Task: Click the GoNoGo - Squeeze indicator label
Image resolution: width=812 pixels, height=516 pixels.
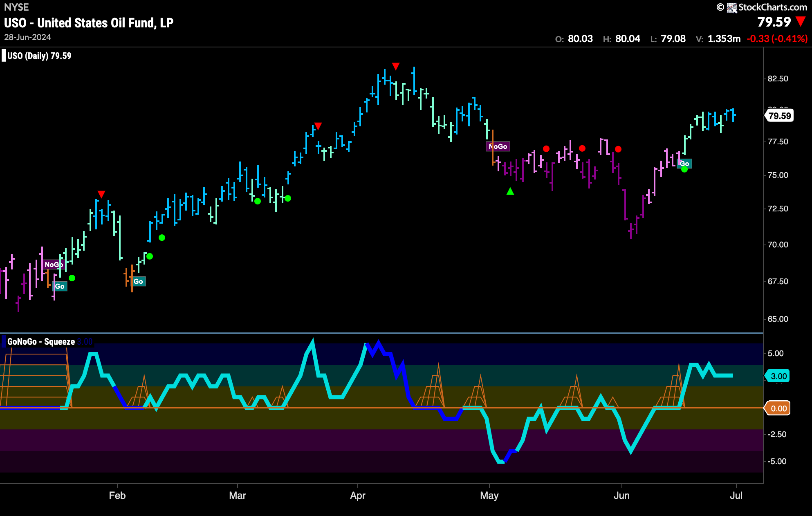Action: pos(41,342)
